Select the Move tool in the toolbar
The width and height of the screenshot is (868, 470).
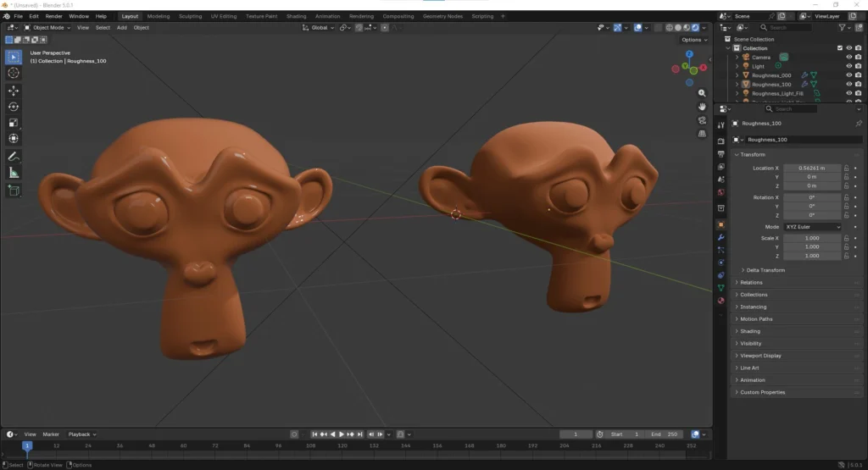coord(14,91)
